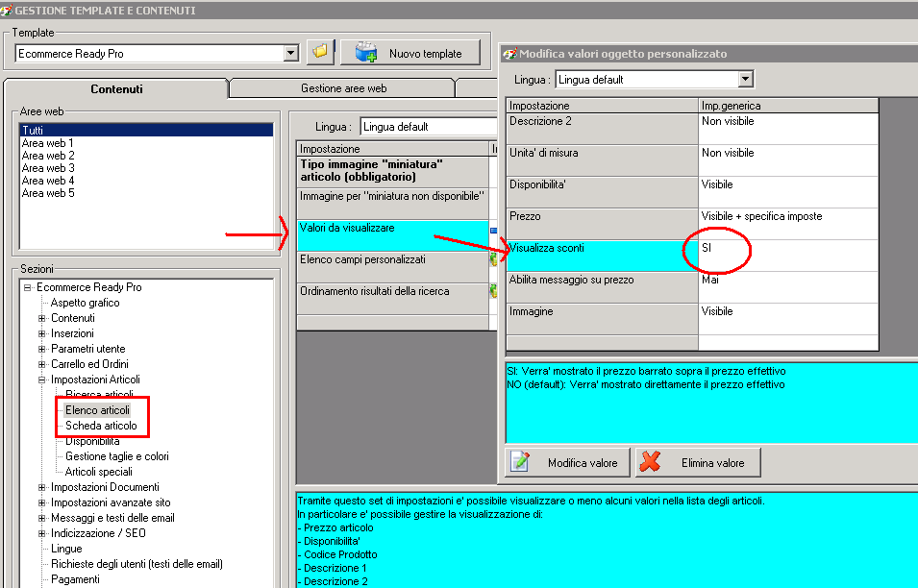This screenshot has width=918, height=588.
Task: Select Lingue in the sections tree
Action: (x=66, y=549)
